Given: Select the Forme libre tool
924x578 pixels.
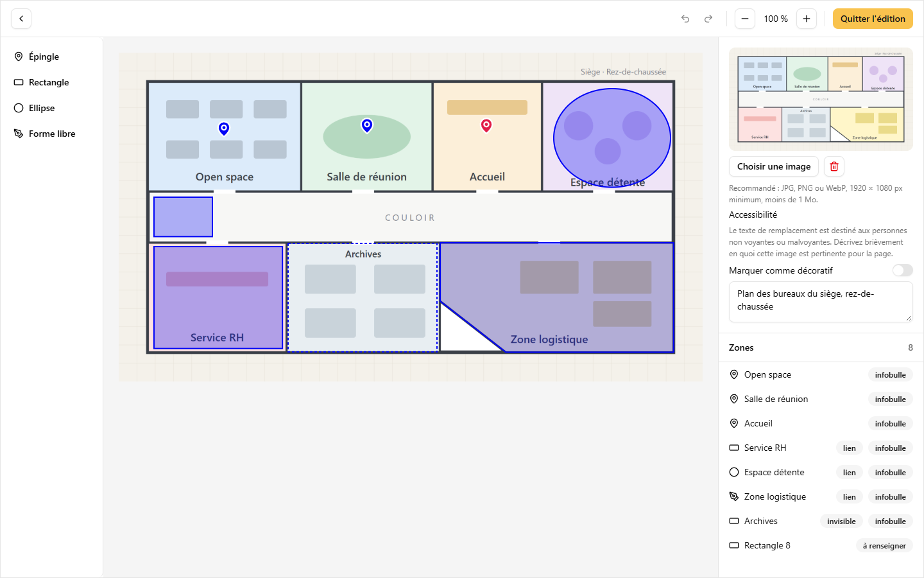Looking at the screenshot, I should click(x=51, y=134).
